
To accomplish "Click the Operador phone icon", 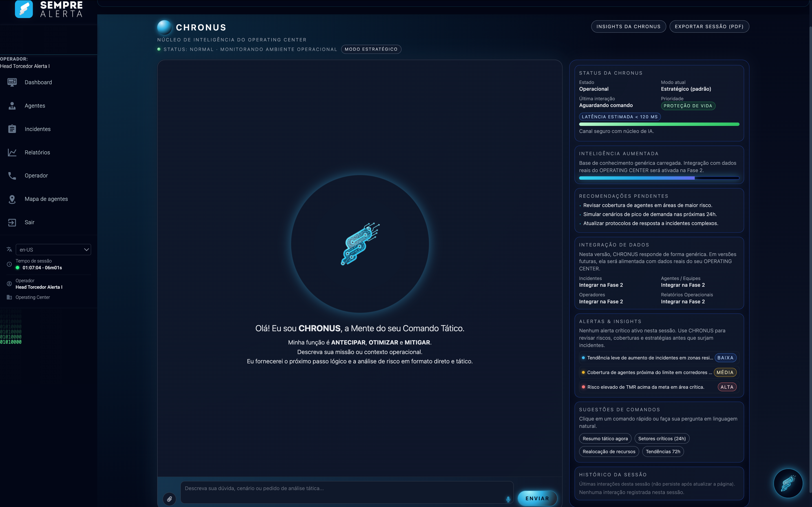I will click(x=12, y=176).
